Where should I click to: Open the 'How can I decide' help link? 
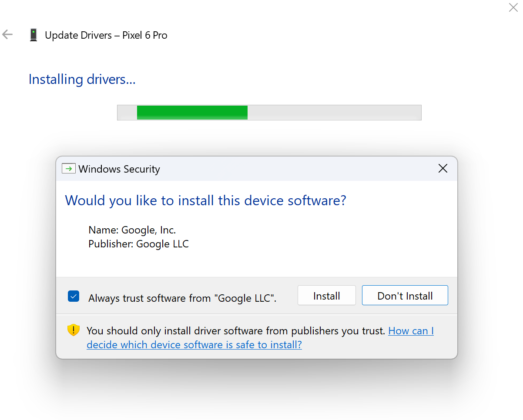point(260,338)
